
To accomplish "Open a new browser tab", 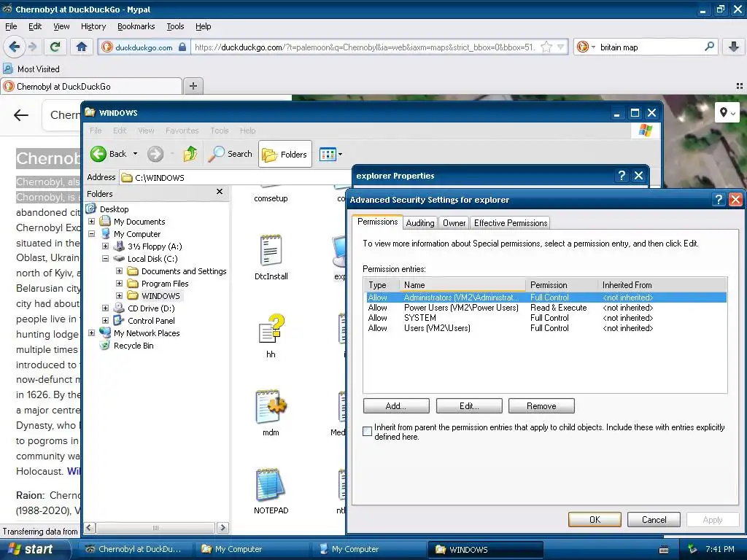I will [x=193, y=86].
